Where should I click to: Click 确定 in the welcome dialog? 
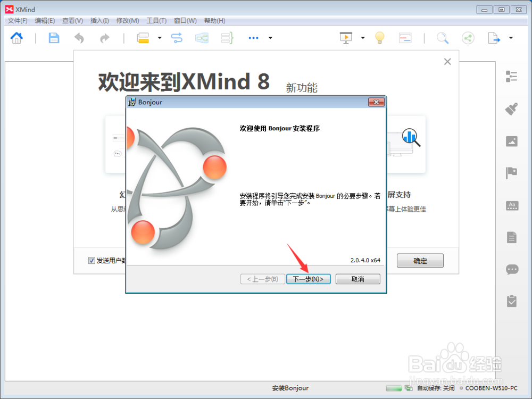pos(420,261)
